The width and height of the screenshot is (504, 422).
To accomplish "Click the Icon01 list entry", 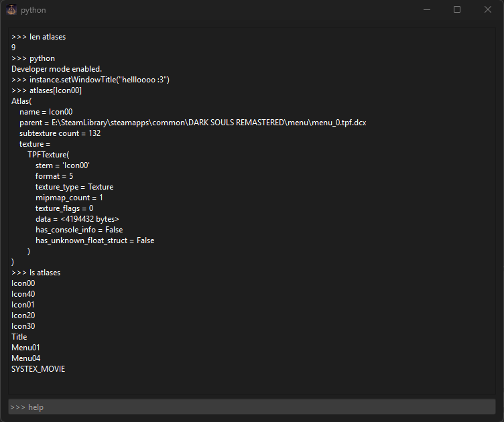I will [23, 305].
